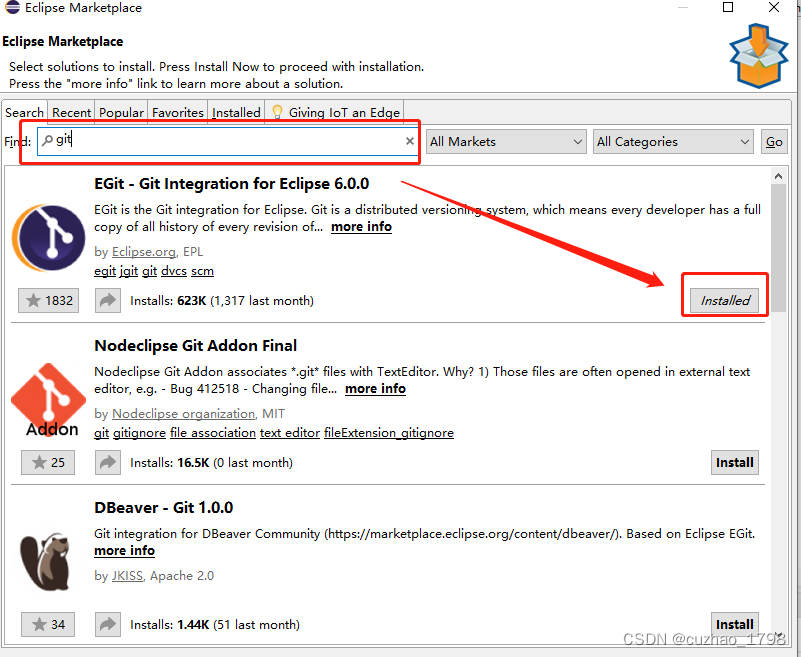
Task: Click the share arrow icon under Nodeclipse
Action: (x=107, y=461)
